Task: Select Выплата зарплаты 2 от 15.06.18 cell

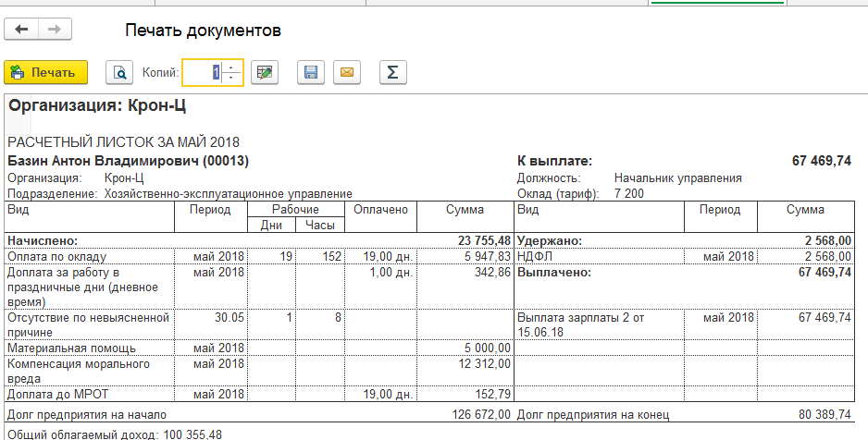Action: click(x=600, y=325)
